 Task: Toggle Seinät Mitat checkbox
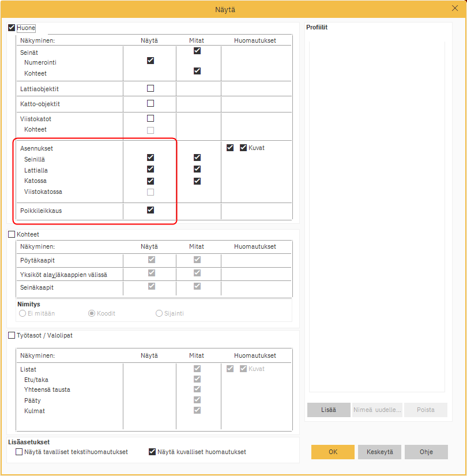pos(197,51)
